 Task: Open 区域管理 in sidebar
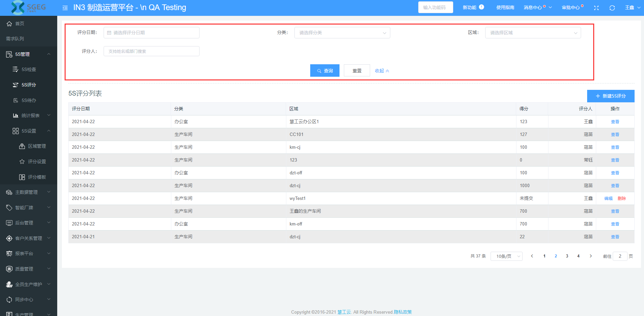[x=37, y=146]
